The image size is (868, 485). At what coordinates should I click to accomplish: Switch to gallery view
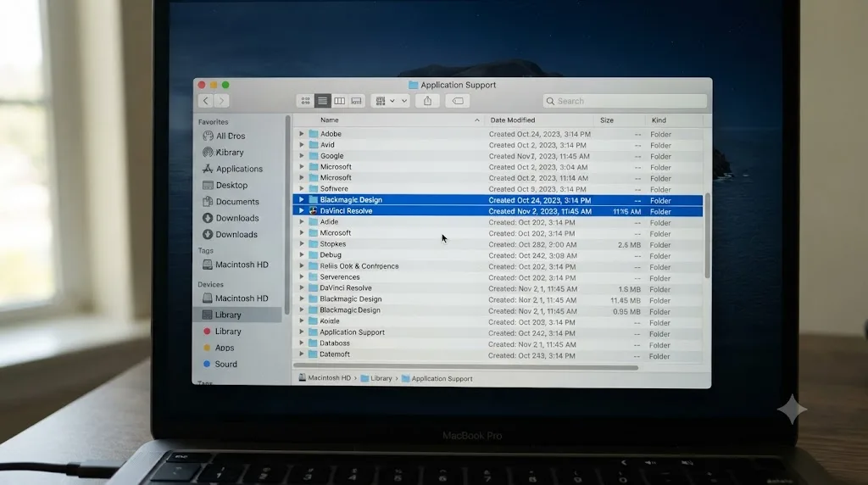point(357,101)
